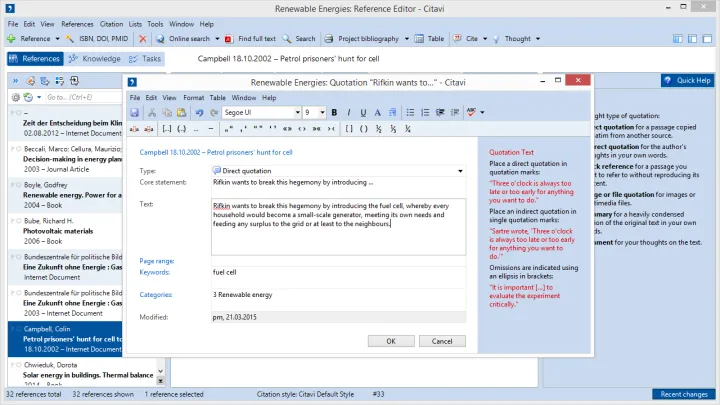Viewport: 720px width, 405px height.
Task: Open the Segoe UI font name dropdown
Action: click(298, 112)
